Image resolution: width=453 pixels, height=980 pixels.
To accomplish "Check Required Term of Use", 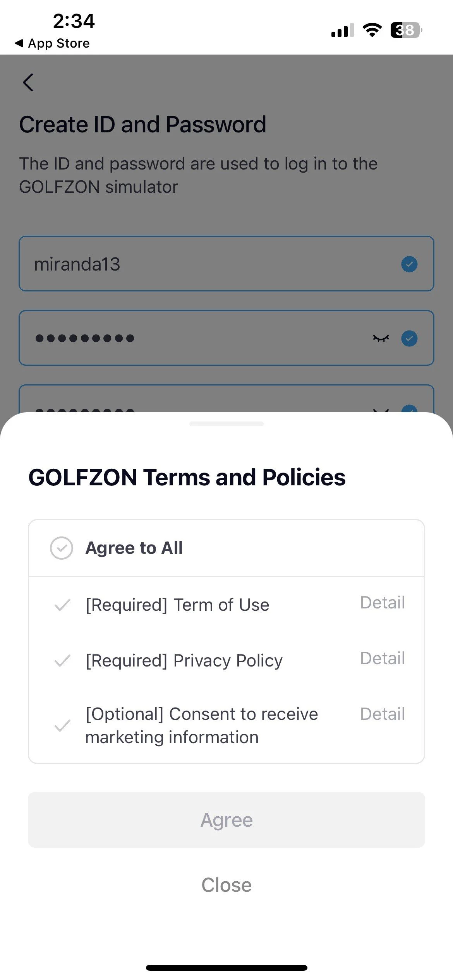I will coord(62,605).
